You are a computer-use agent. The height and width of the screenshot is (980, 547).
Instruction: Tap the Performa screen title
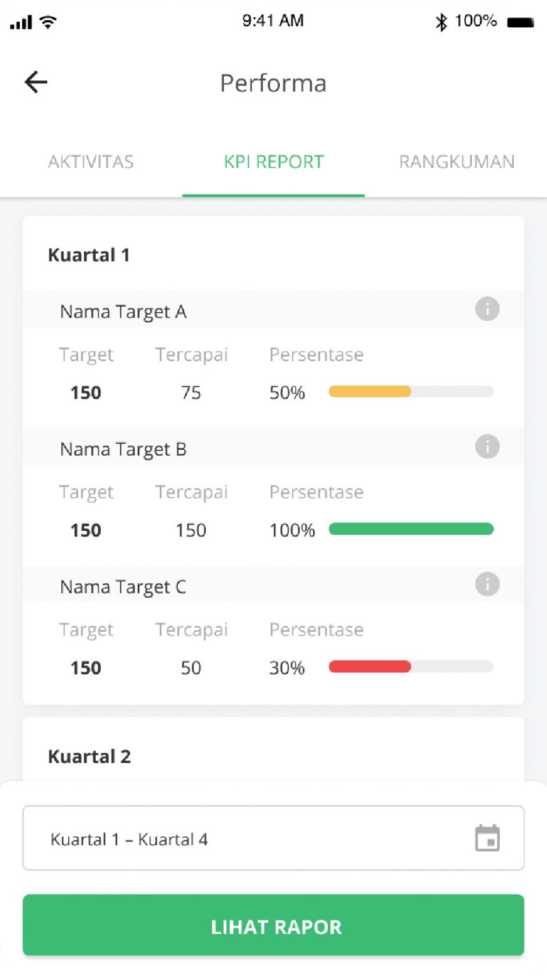[273, 83]
